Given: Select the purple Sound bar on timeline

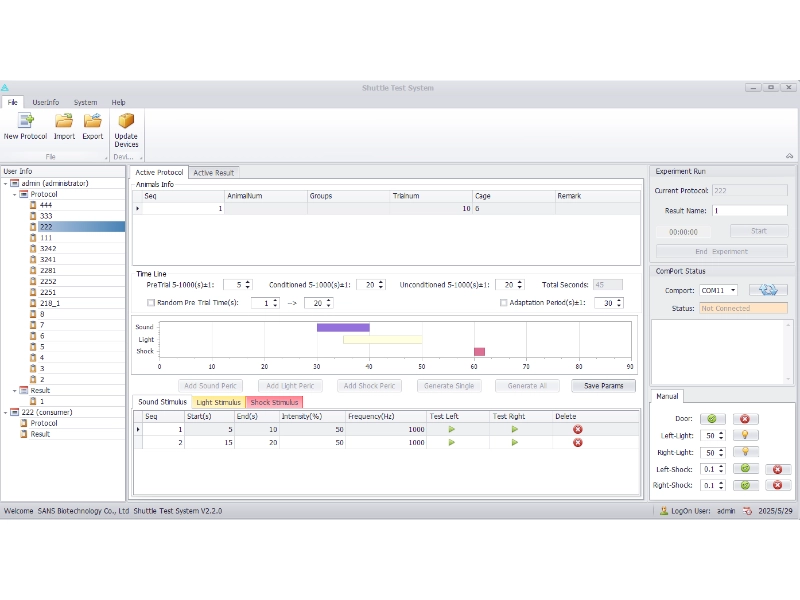Looking at the screenshot, I should click(x=343, y=327).
